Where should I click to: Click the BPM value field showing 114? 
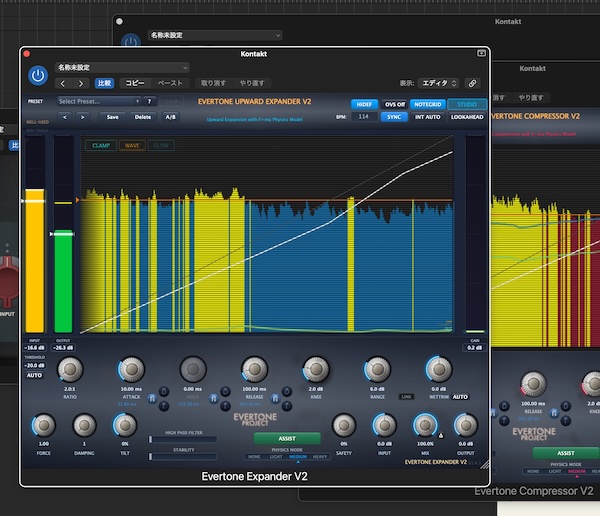[x=364, y=116]
